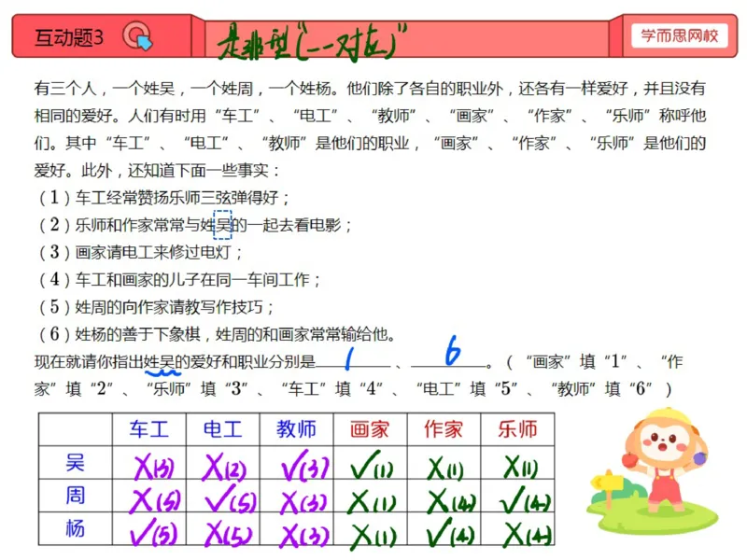Click the 吴 row 乐师 cell
This screenshot has height=560, width=747.
pyautogui.click(x=518, y=462)
